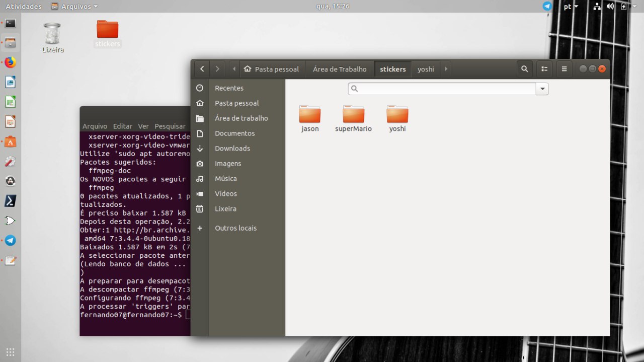The width and height of the screenshot is (644, 362).
Task: Click the Imagens camera icon in sidebar
Action: pyautogui.click(x=200, y=164)
